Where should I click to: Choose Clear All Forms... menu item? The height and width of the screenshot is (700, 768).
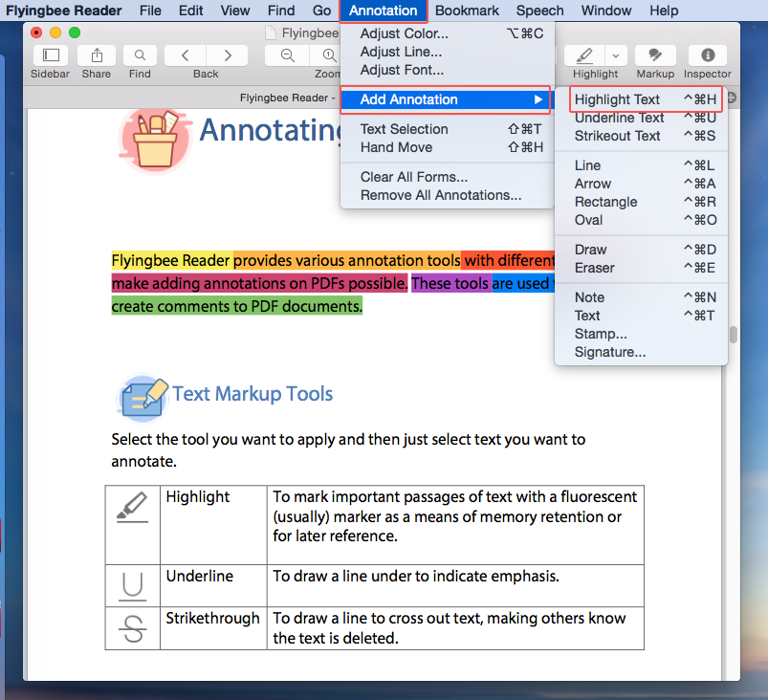(x=448, y=177)
